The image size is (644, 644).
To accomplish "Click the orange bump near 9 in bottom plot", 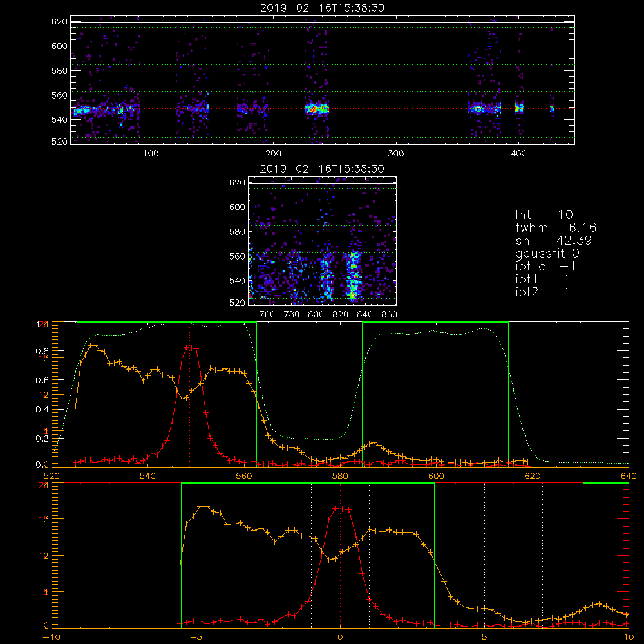I will click(x=599, y=604).
